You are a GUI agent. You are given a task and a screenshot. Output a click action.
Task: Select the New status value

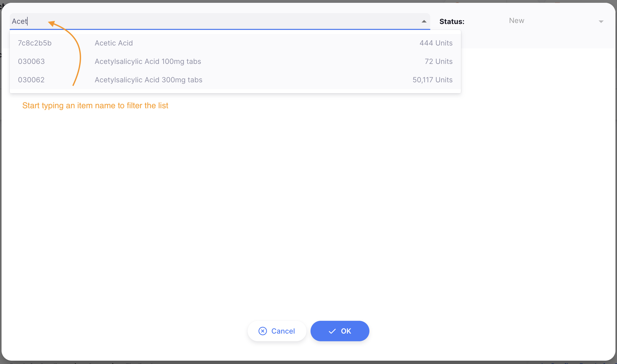(x=516, y=21)
